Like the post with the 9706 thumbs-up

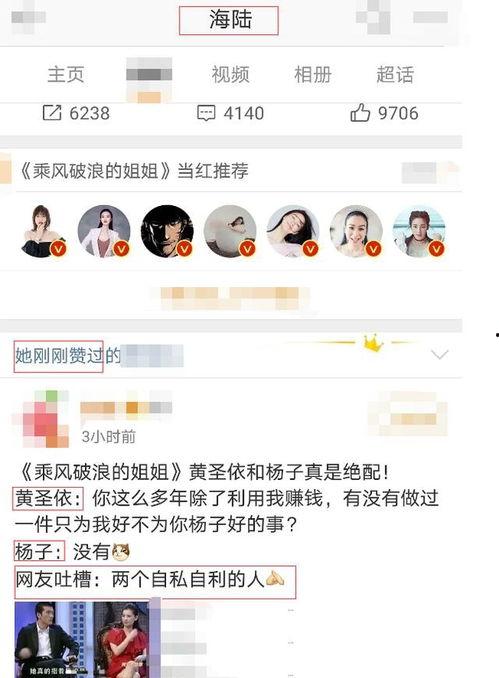click(360, 113)
